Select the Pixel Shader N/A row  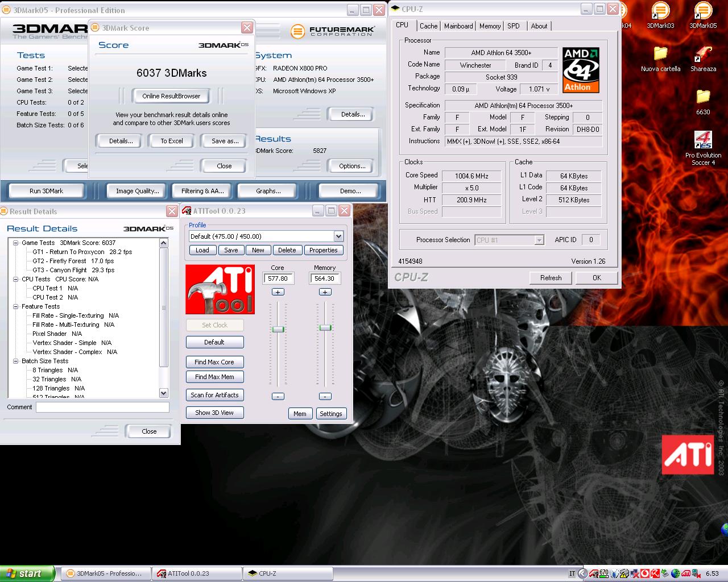point(57,334)
